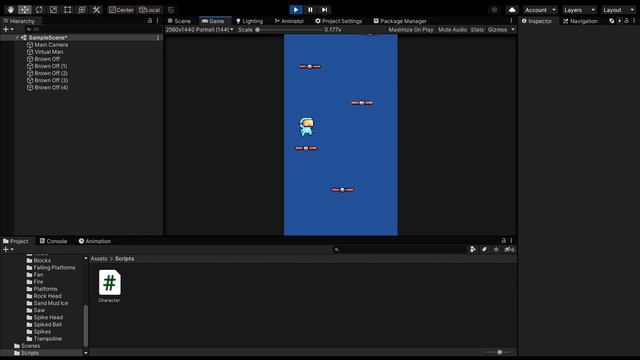Switch to the Console tab

pyautogui.click(x=53, y=241)
